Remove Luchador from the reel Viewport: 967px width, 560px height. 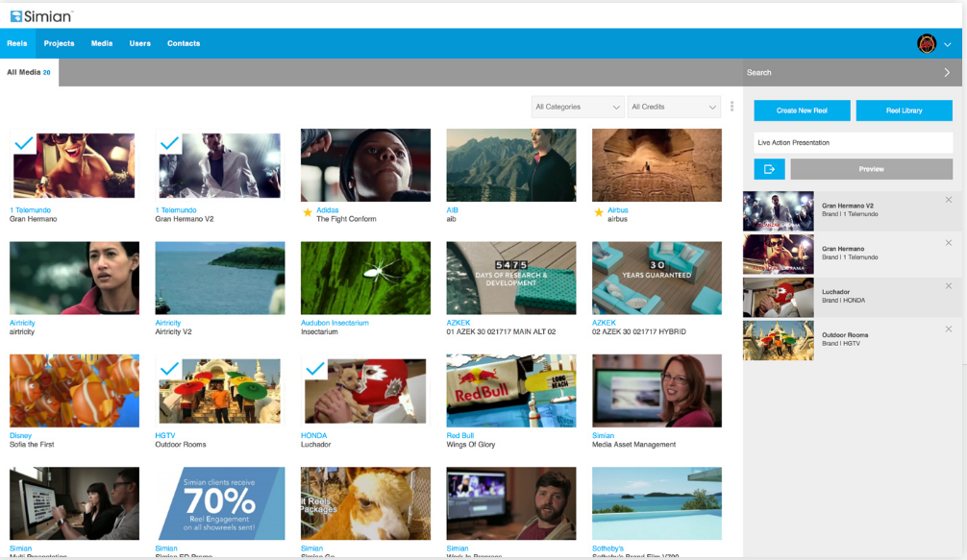(949, 286)
